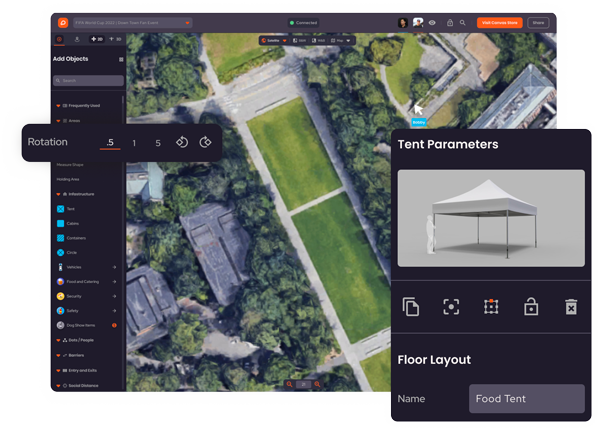The height and width of the screenshot is (430, 600).
Task: Duplicate the tent with the copy icon
Action: 411,307
